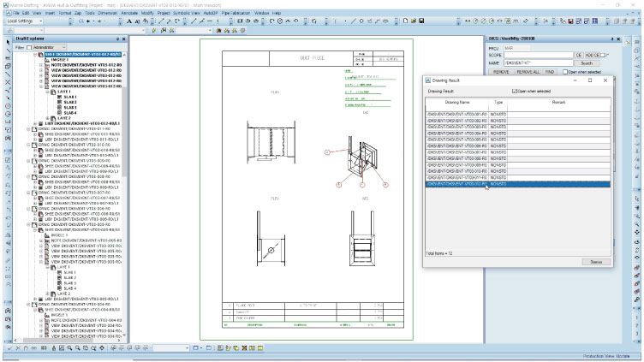644x362 pixels.
Task: Click the gray X cancel icon in bottom toolbar
Action: [18, 348]
